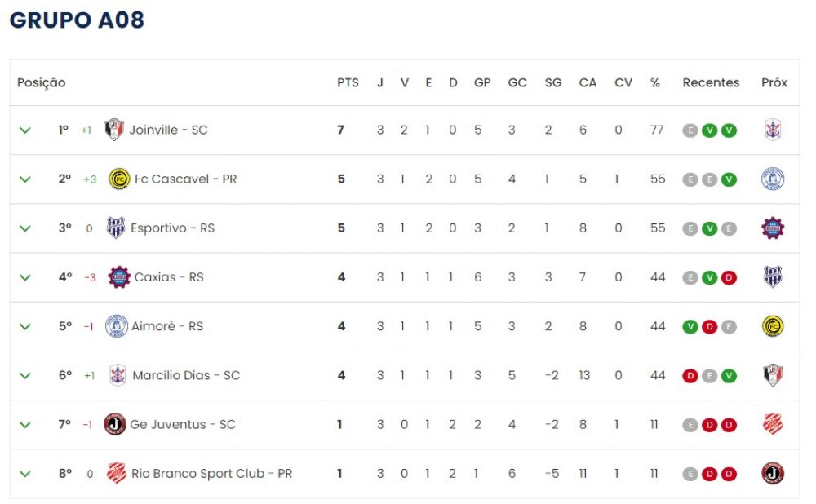Click Aimoré green V recent result badge
The width and height of the screenshot is (816, 504).
tap(690, 327)
